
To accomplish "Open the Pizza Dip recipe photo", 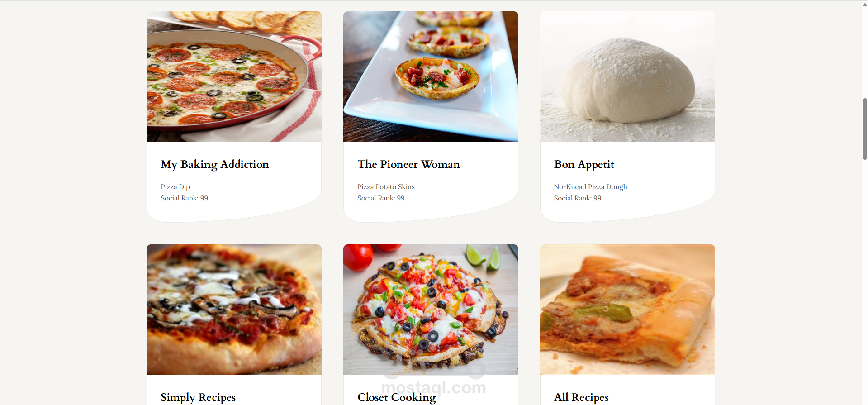I will 234,76.
